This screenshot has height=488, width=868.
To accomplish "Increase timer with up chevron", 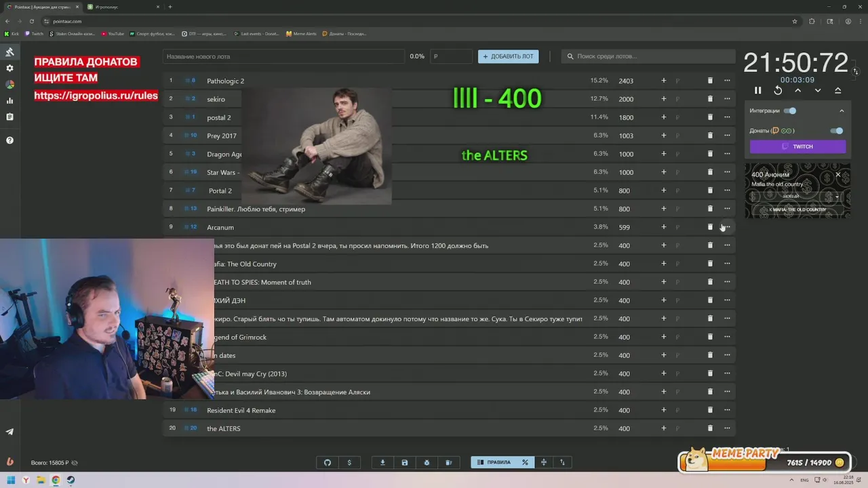I will (797, 90).
